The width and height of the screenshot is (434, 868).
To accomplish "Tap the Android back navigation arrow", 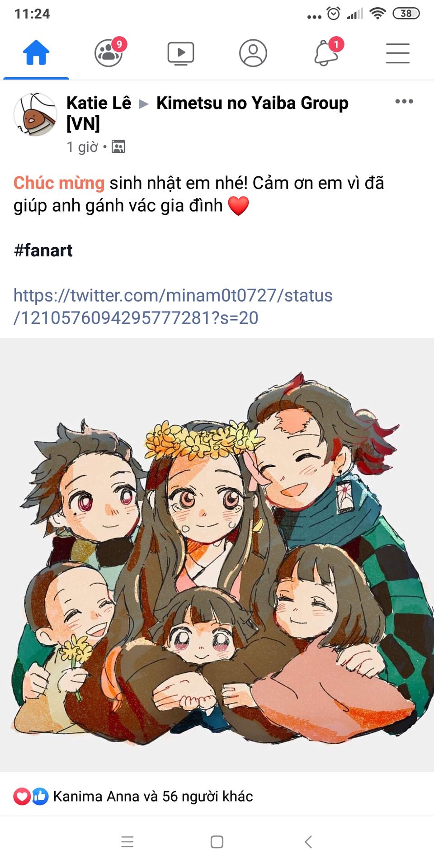I will tap(308, 842).
